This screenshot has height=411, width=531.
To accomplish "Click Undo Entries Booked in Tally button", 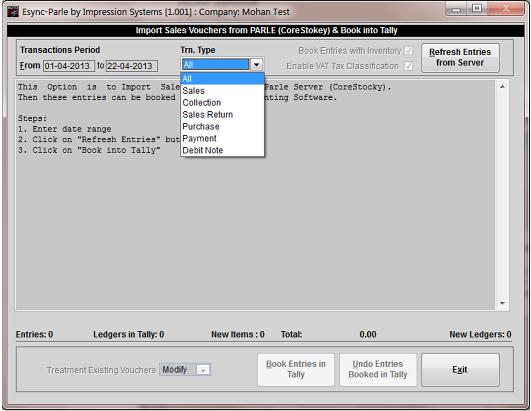I will (378, 369).
